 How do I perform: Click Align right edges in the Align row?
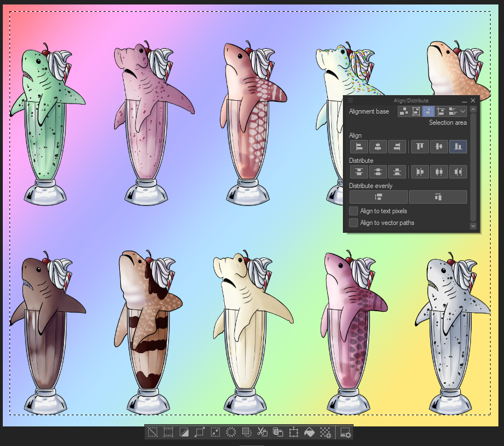397,147
